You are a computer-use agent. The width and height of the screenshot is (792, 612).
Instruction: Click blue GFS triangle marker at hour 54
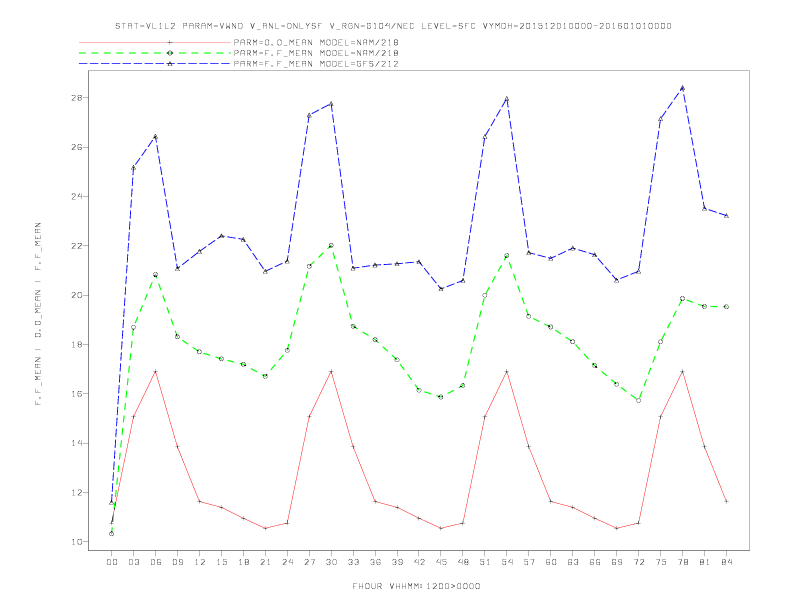pyautogui.click(x=507, y=99)
